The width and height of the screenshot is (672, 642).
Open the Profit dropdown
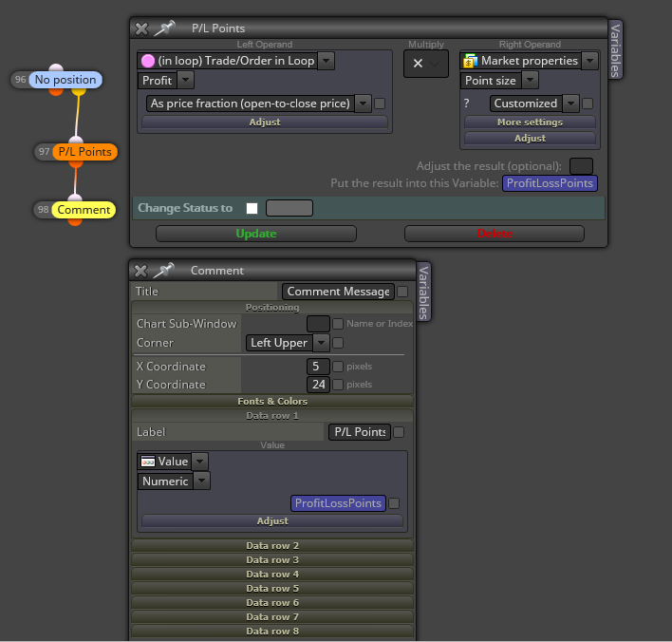(x=186, y=80)
